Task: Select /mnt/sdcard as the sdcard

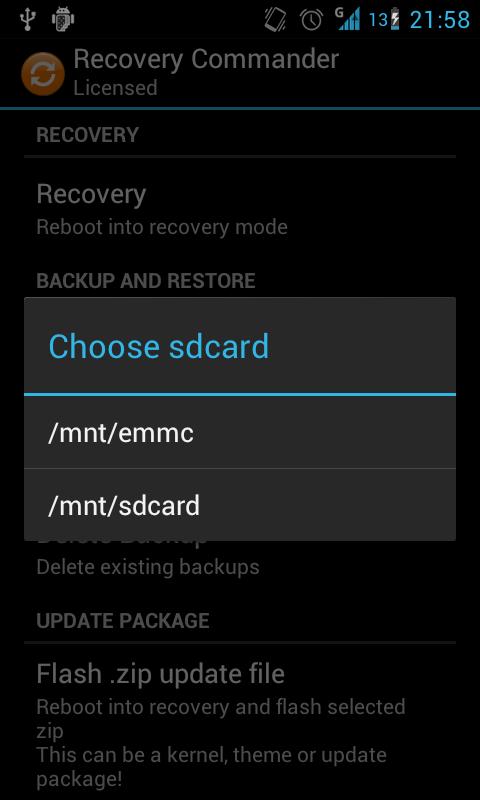Action: (x=240, y=505)
